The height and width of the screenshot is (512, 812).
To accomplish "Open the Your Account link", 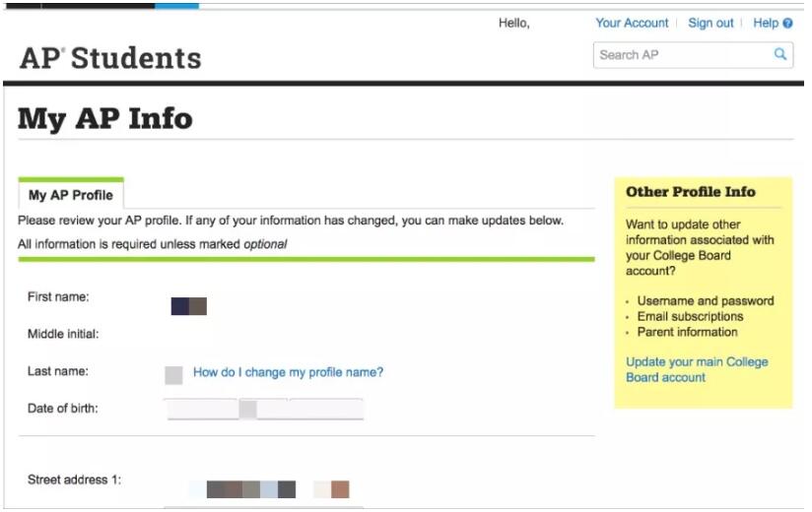I will [x=632, y=24].
